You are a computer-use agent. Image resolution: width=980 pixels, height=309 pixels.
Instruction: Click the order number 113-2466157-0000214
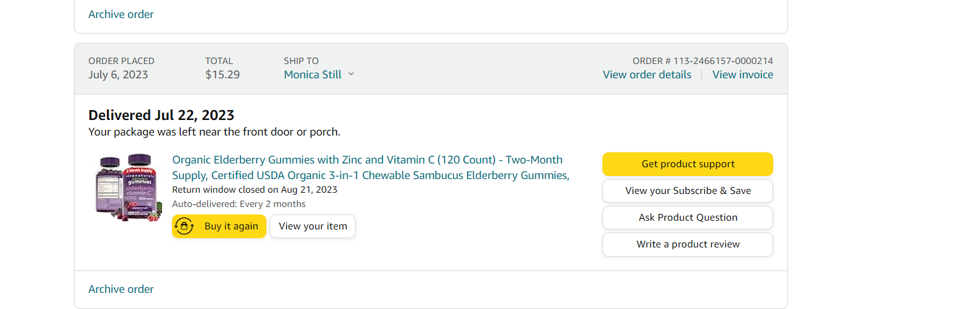[723, 61]
